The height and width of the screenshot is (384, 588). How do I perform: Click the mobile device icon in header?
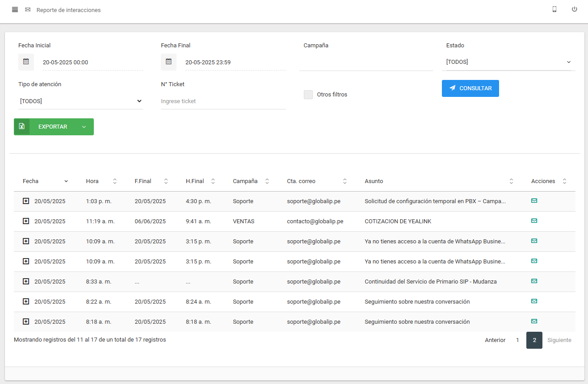tap(554, 9)
